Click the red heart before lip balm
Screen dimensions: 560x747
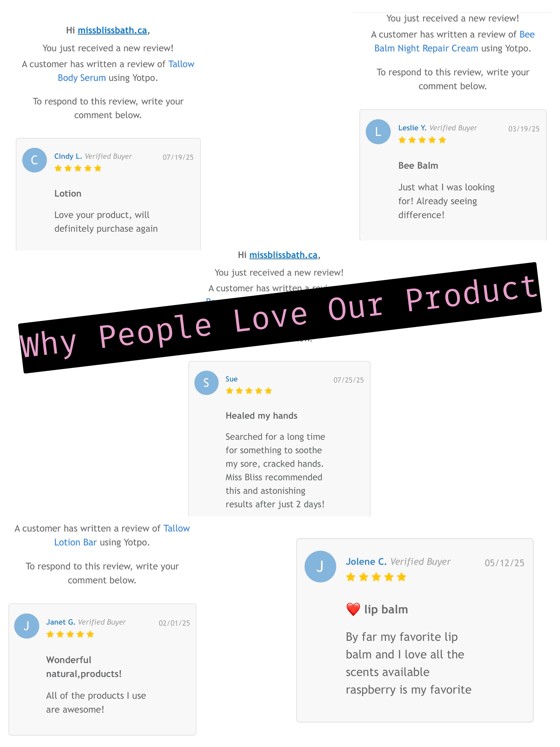tap(353, 609)
